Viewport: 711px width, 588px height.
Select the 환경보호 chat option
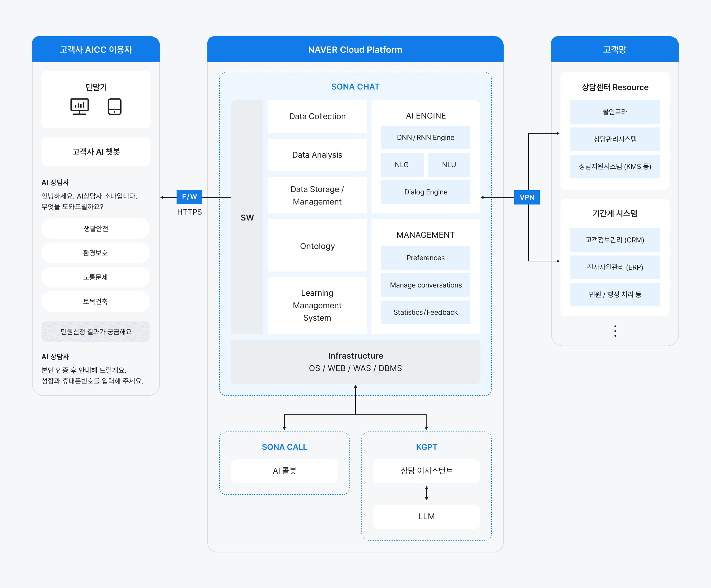tap(96, 253)
